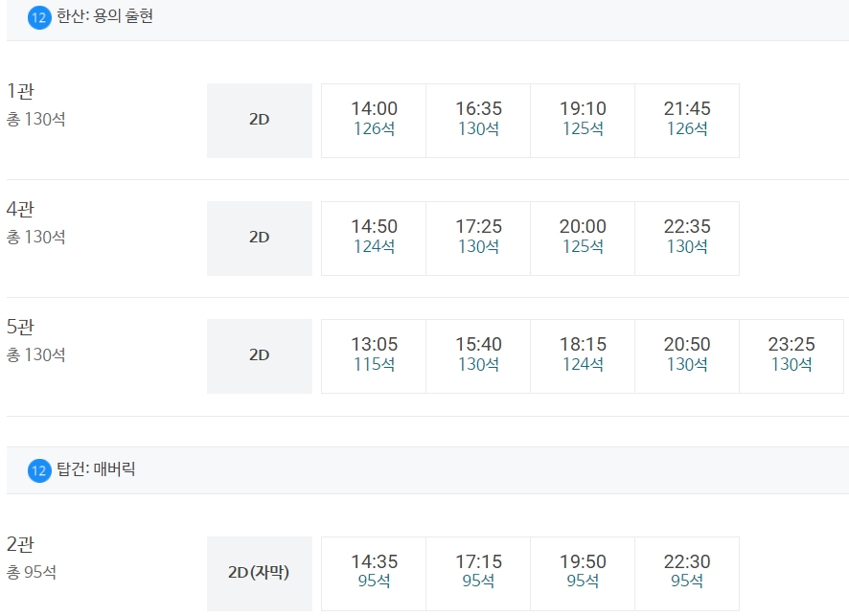Click the age 12 rating icon for 한산
Viewport: 849px width, 616px height.
coord(39,18)
